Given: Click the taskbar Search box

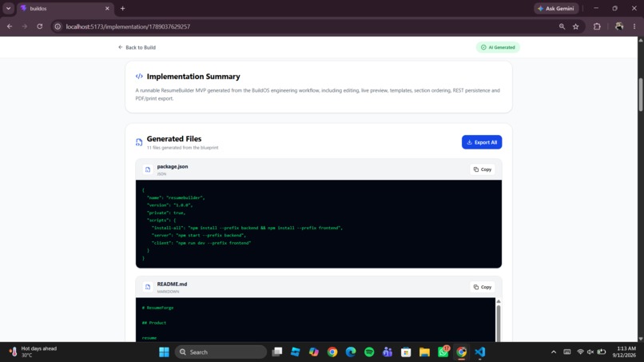Looking at the screenshot, I should pos(221,352).
